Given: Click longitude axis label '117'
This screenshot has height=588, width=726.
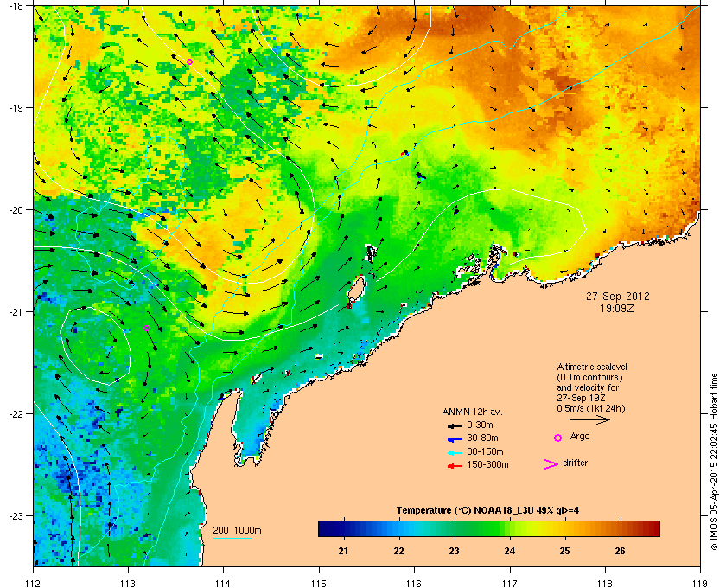Looking at the screenshot, I should pyautogui.click(x=510, y=583).
